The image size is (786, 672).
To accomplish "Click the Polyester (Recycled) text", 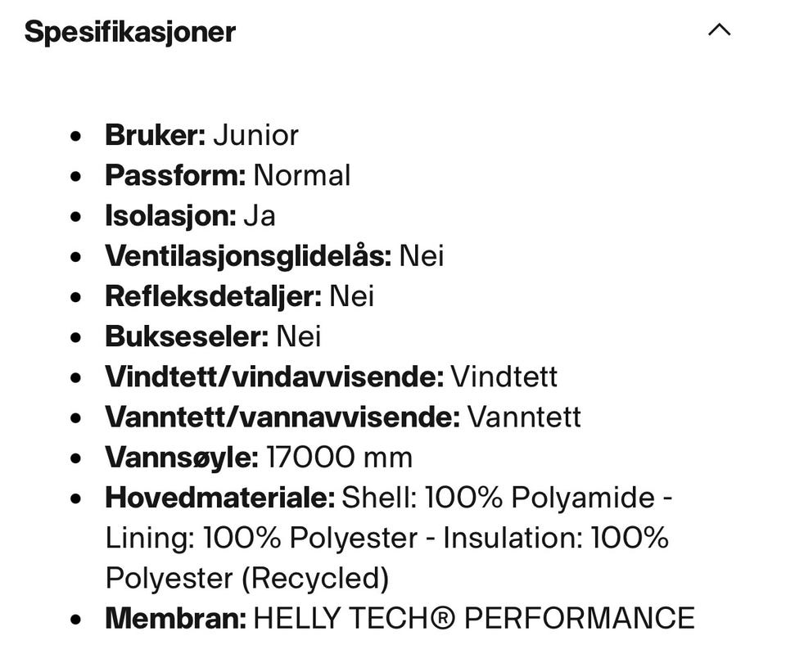I will pyautogui.click(x=246, y=578).
